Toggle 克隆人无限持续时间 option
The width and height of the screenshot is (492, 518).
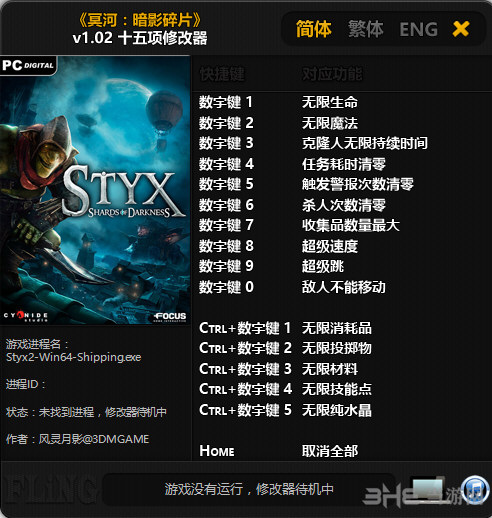pyautogui.click(x=365, y=143)
